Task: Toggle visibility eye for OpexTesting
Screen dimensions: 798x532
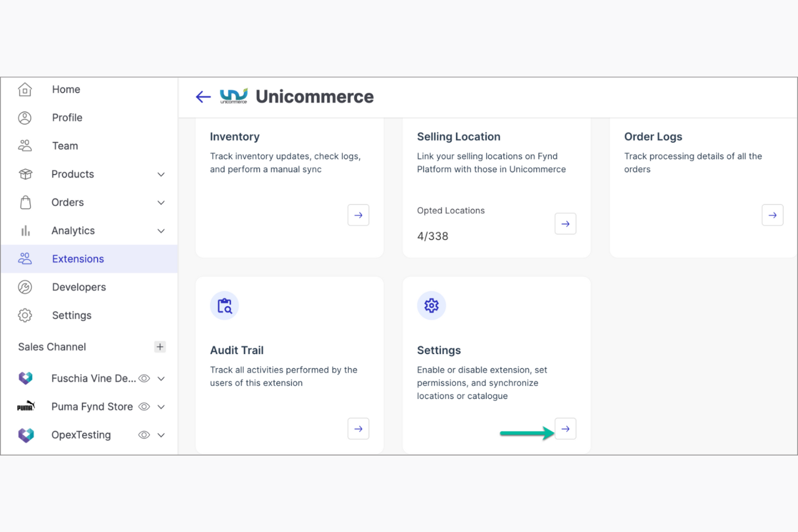Action: coord(144,435)
